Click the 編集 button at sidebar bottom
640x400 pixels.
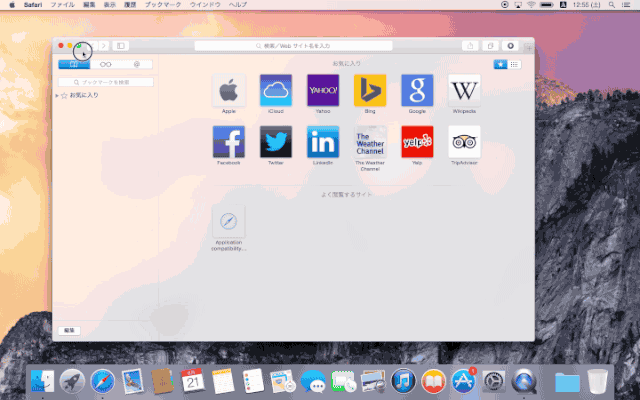click(x=69, y=330)
